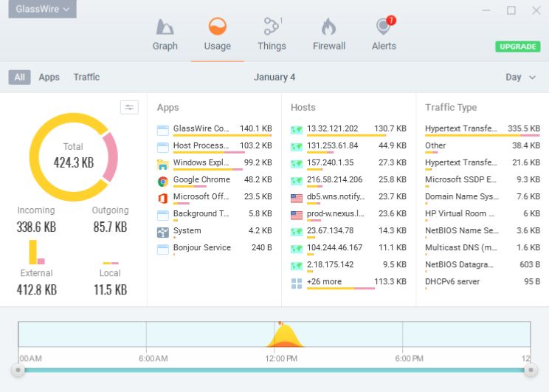This screenshot has height=392, width=549.
Task: Open the Graph view icon
Action: (165, 27)
